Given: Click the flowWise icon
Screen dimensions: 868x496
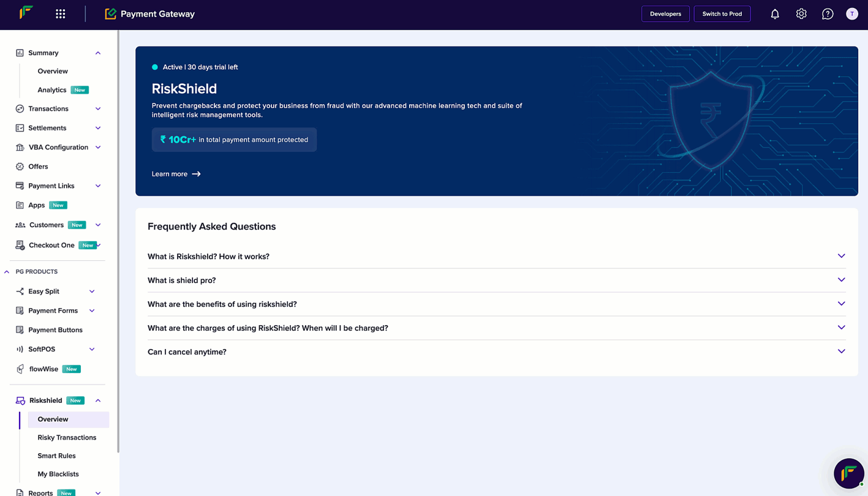Looking at the screenshot, I should coord(20,369).
